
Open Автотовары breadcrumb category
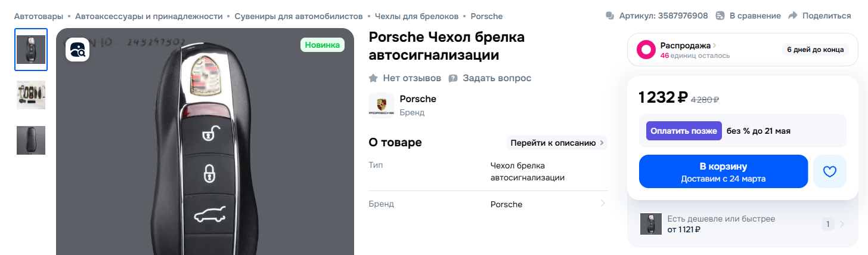coord(38,16)
